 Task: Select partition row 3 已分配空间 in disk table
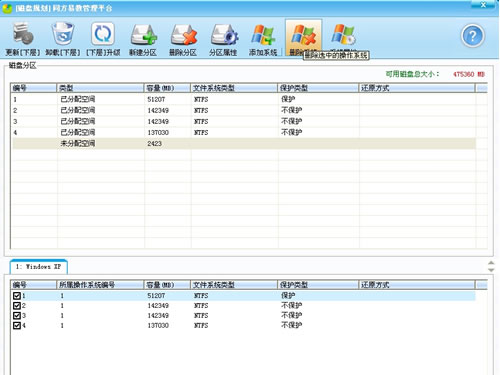tap(243, 121)
